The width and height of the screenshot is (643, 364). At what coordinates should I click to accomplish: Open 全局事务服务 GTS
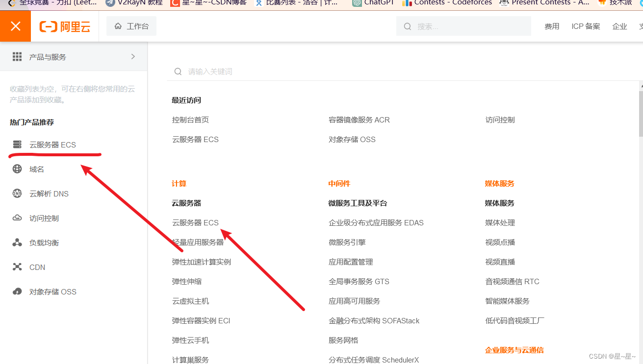coord(359,281)
